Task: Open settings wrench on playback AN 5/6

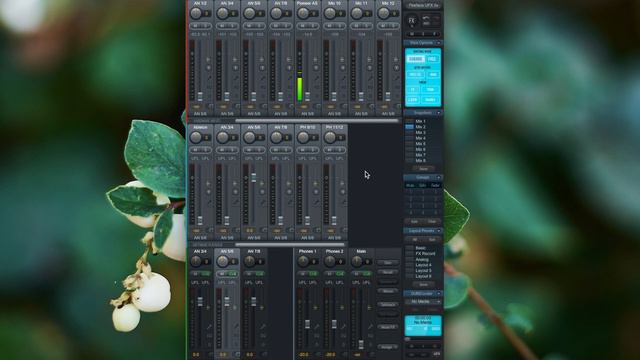Action: [x=262, y=202]
